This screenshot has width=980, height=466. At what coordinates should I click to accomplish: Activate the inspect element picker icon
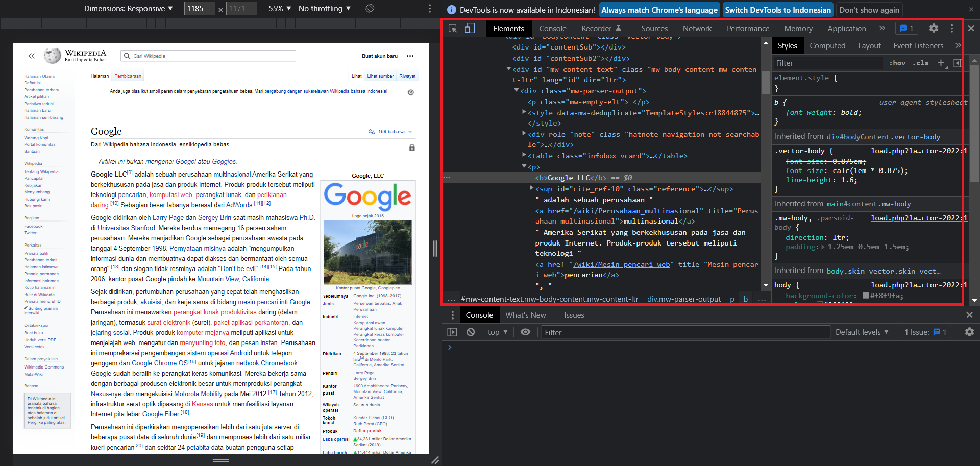click(453, 29)
